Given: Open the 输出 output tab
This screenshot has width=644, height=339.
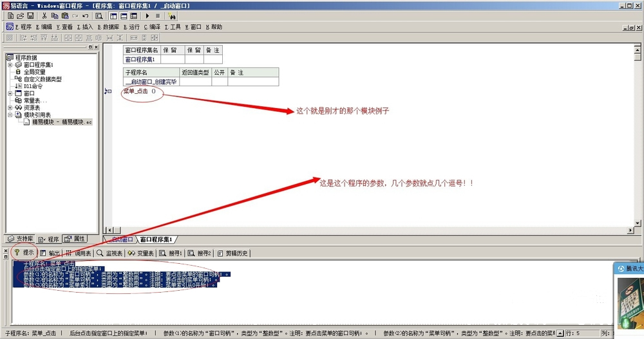Looking at the screenshot, I should (x=50, y=253).
